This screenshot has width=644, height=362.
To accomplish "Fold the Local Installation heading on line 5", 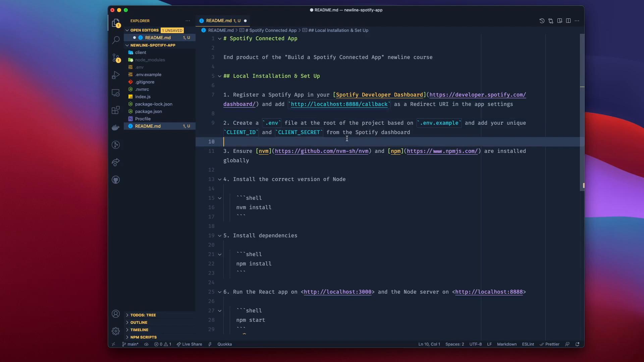I will tap(220, 76).
